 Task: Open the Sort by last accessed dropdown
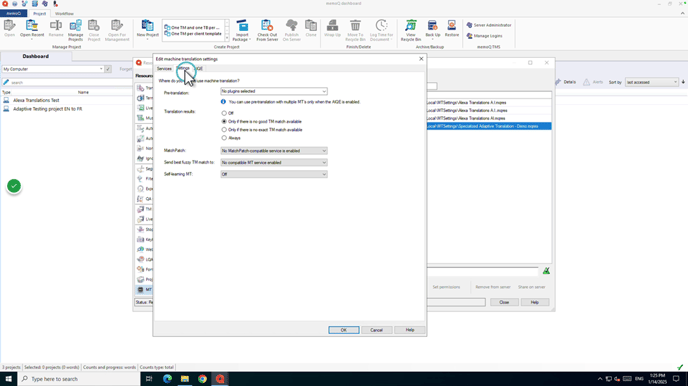(x=652, y=82)
